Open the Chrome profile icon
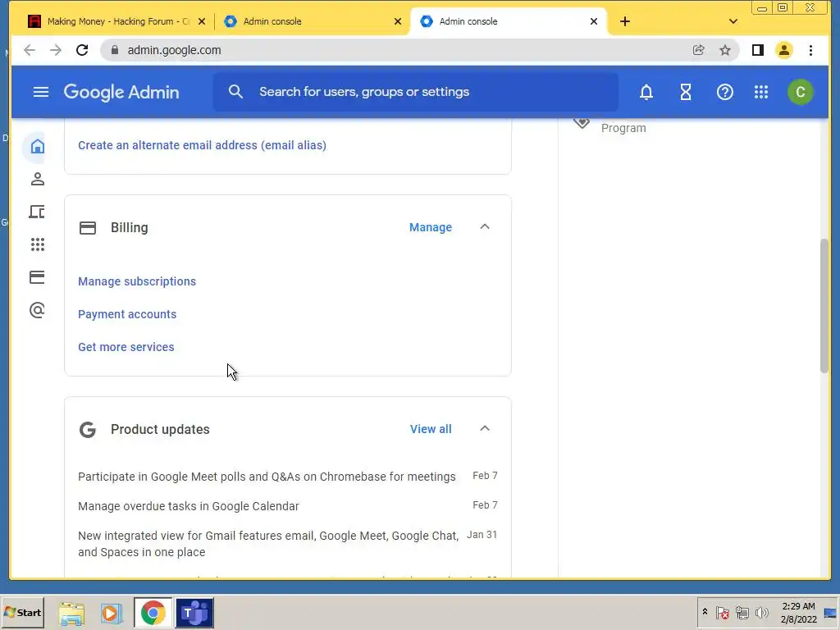 [783, 50]
